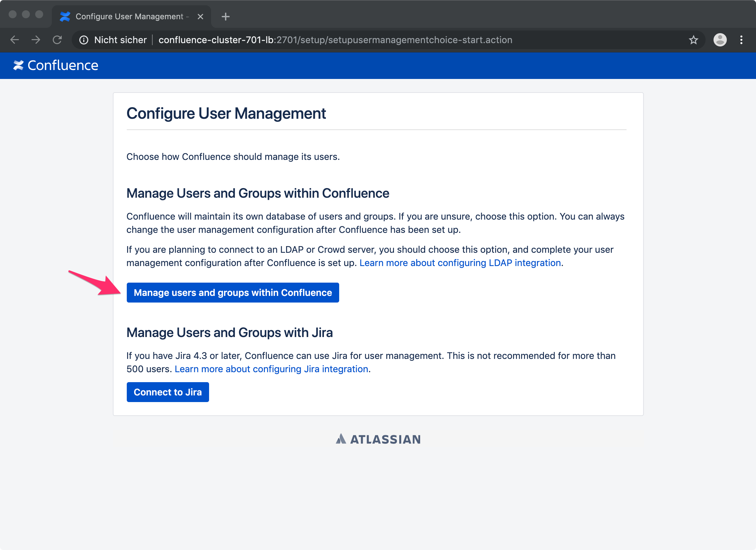Open the Chrome profile avatar
756x550 pixels.
pyautogui.click(x=720, y=40)
